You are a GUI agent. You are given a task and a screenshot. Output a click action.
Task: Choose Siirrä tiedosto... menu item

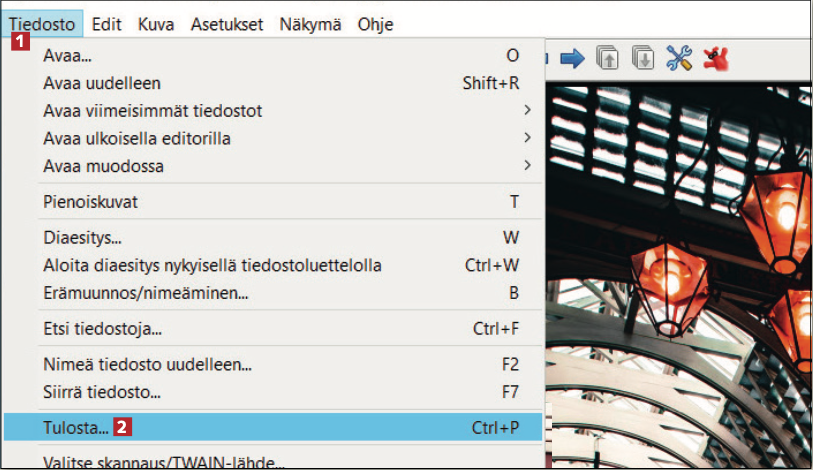click(x=273, y=392)
